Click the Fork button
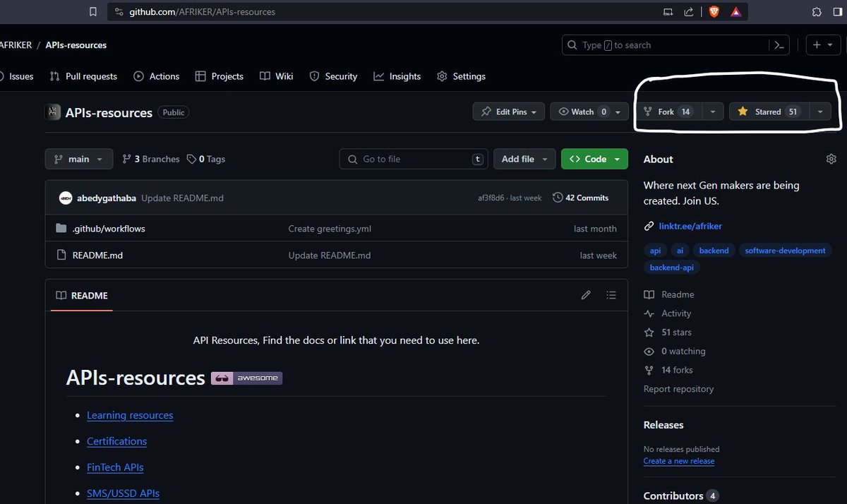 [x=668, y=112]
